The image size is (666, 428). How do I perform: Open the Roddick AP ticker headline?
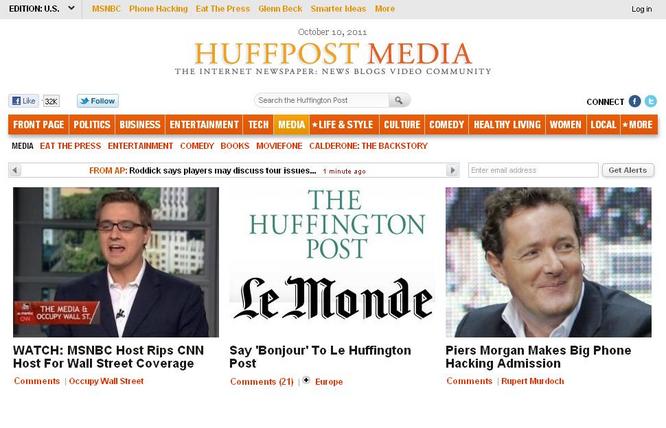pos(223,171)
